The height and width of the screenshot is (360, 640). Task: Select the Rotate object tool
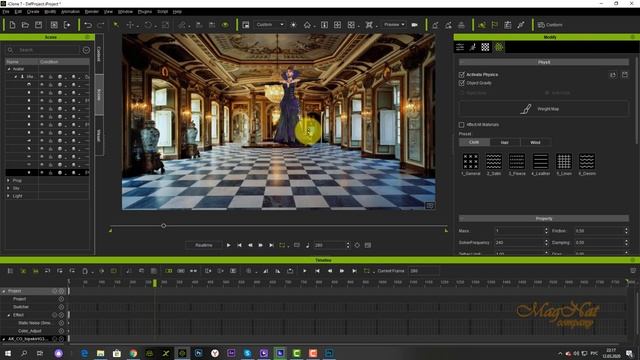tap(148, 25)
